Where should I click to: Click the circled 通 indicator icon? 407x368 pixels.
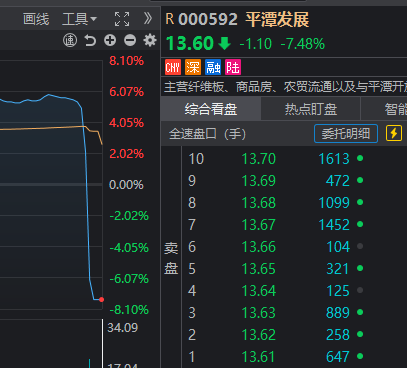[70, 41]
